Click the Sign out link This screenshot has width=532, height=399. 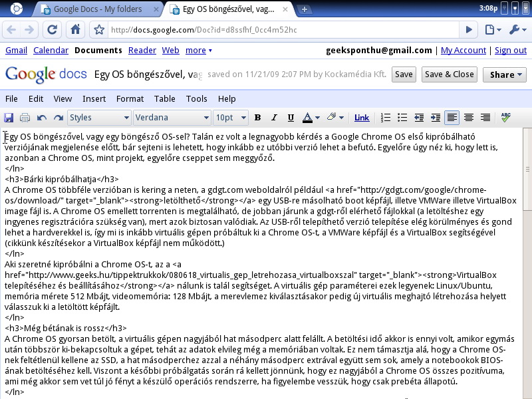click(511, 51)
